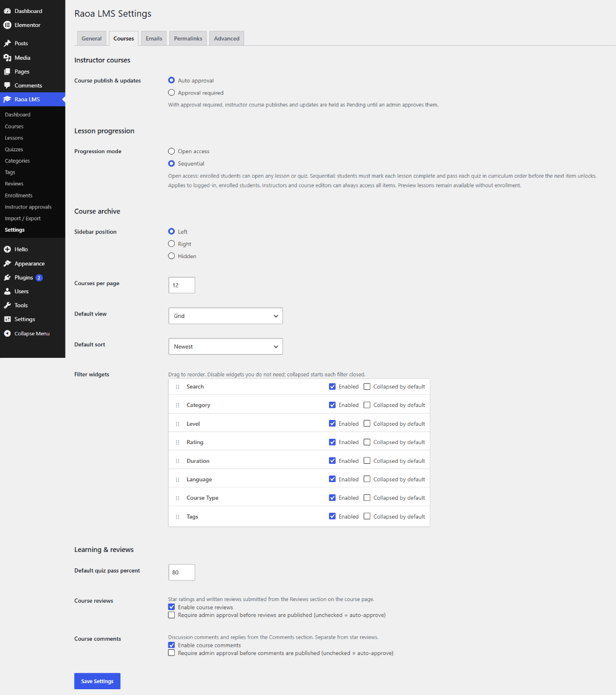The image size is (616, 695).
Task: Check Collapsed by default for Tags
Action: (367, 516)
